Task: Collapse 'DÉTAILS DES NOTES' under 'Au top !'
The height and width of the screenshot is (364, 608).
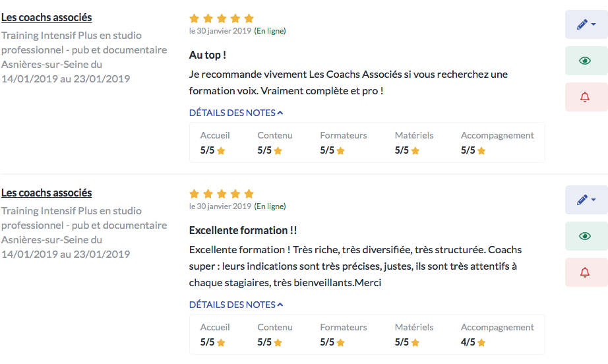Action: [x=236, y=113]
